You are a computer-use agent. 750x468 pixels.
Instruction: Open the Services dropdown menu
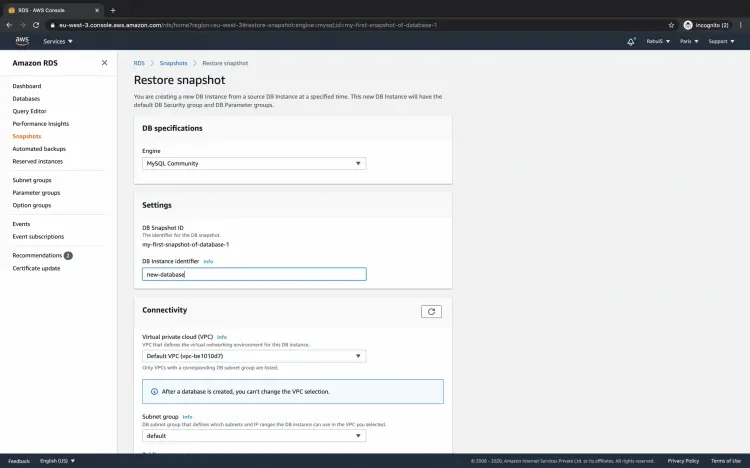tap(58, 42)
